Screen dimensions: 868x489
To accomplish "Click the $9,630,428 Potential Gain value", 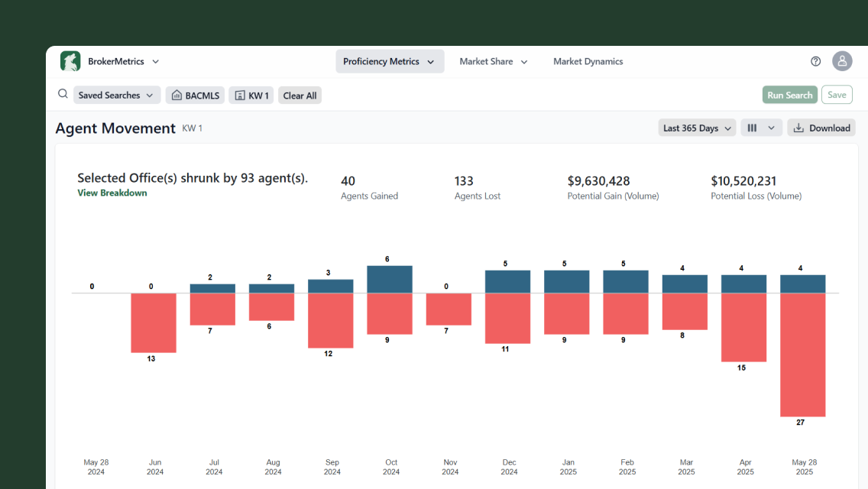I will pos(598,181).
